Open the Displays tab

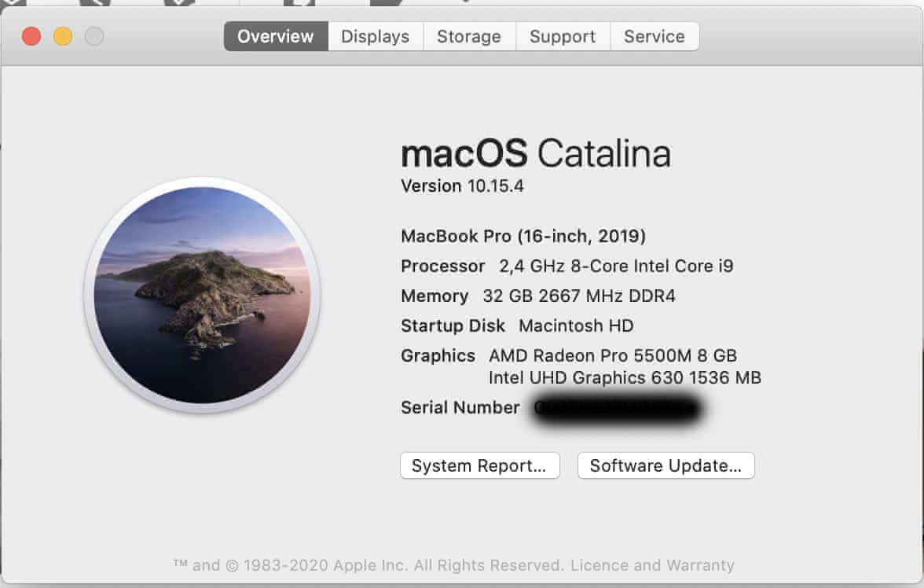pos(375,36)
